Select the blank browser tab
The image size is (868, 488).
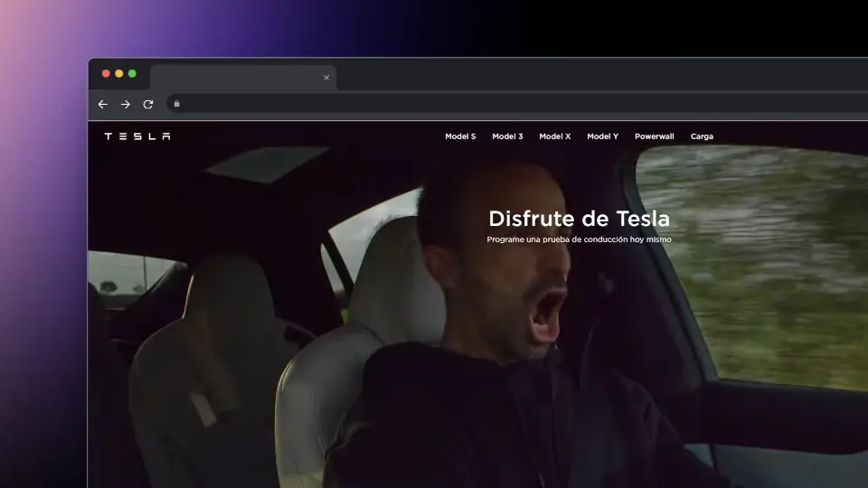pyautogui.click(x=235, y=78)
